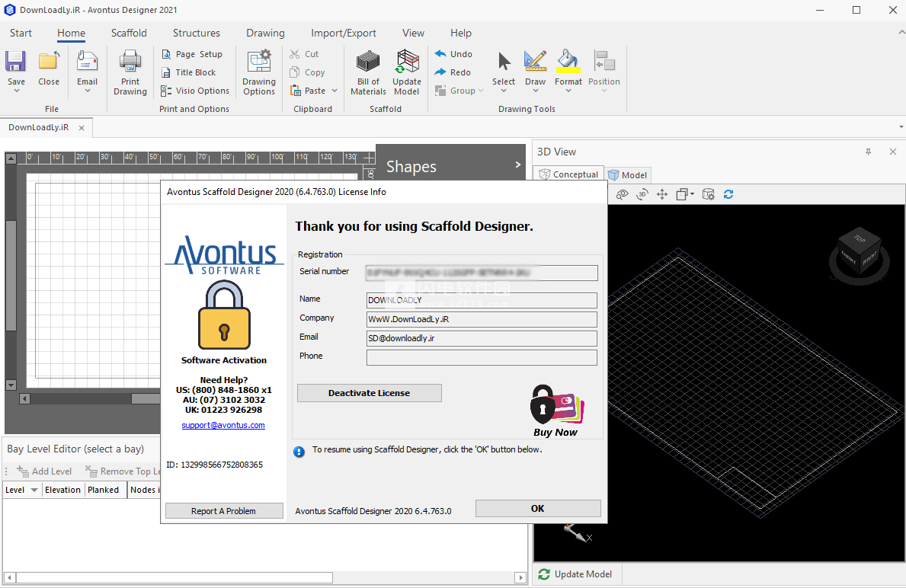Click Update Model in the ribbon
This screenshot has width=906, height=588.
click(407, 72)
